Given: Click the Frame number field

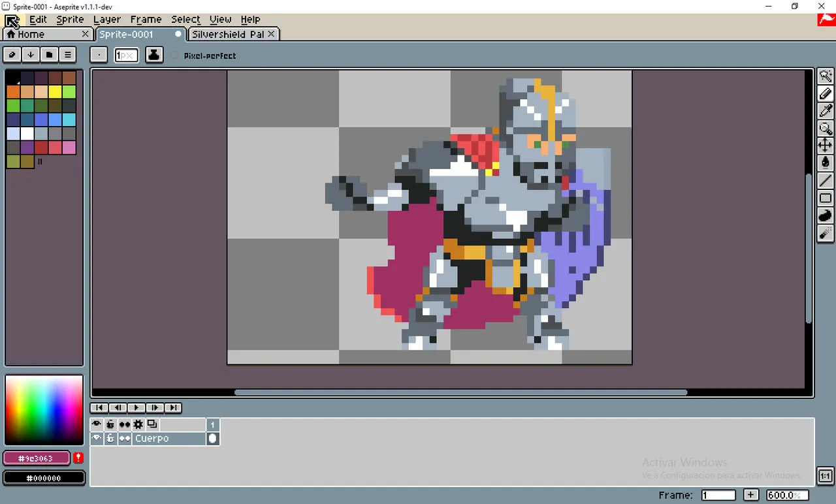Looking at the screenshot, I should tap(718, 495).
